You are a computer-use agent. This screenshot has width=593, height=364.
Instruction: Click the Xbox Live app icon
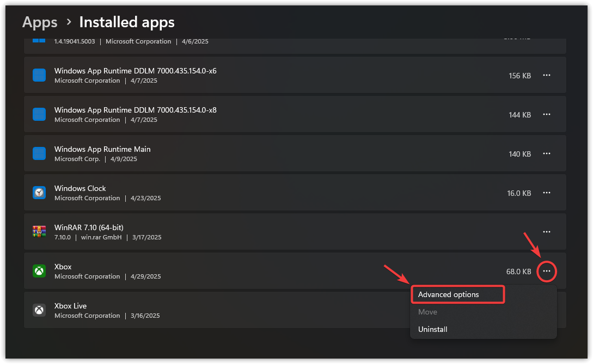[39, 310]
